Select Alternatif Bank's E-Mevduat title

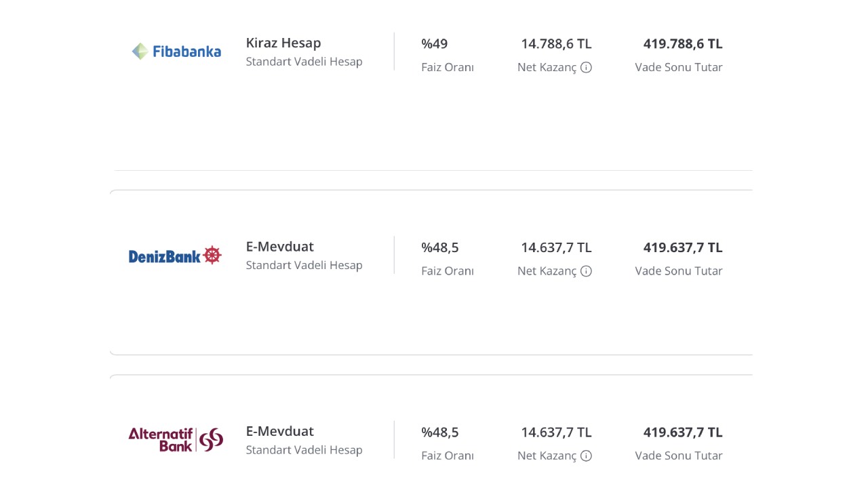click(x=280, y=431)
